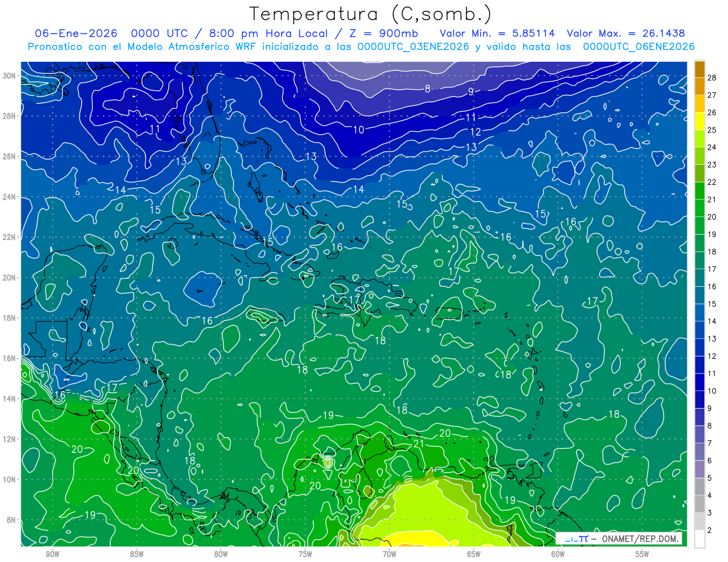728x562 pixels.
Task: Click the '8' contour label on the map
Action: coord(427,89)
